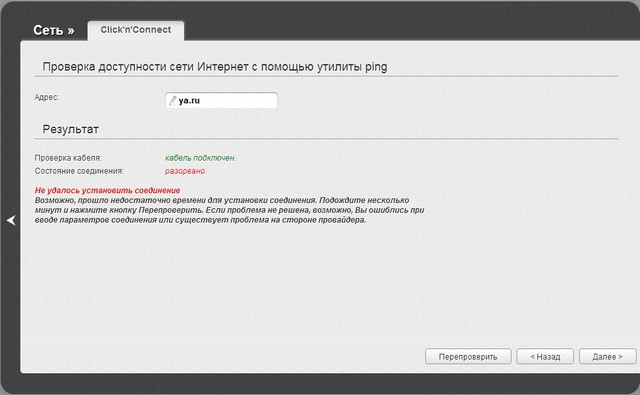Click the red Не удалось установить соединение message
This screenshot has height=395, width=640.
pyautogui.click(x=107, y=191)
